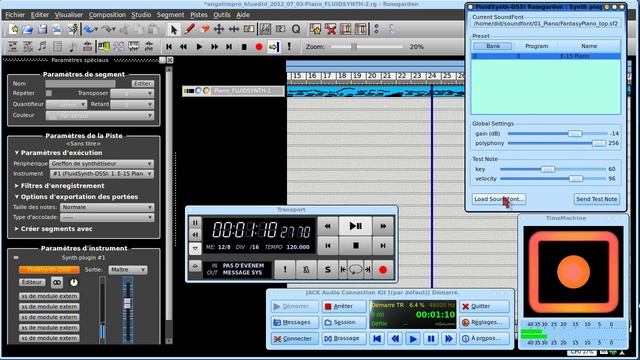This screenshot has height=360, width=640.
Task: Click the Transport metronome button
Action: 306,270
